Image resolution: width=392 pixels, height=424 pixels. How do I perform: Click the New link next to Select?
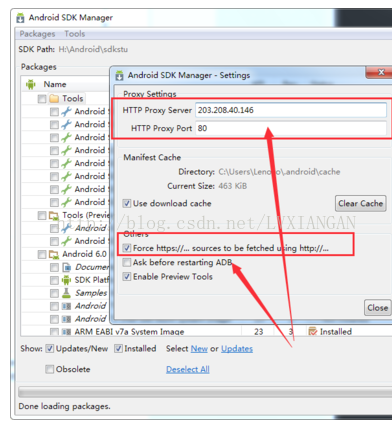coord(199,349)
